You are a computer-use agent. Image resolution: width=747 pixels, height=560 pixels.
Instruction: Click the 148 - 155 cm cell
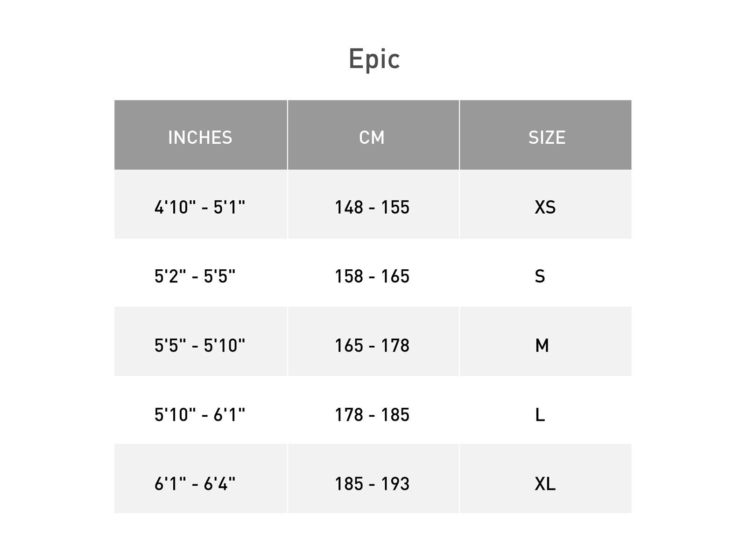pos(372,207)
